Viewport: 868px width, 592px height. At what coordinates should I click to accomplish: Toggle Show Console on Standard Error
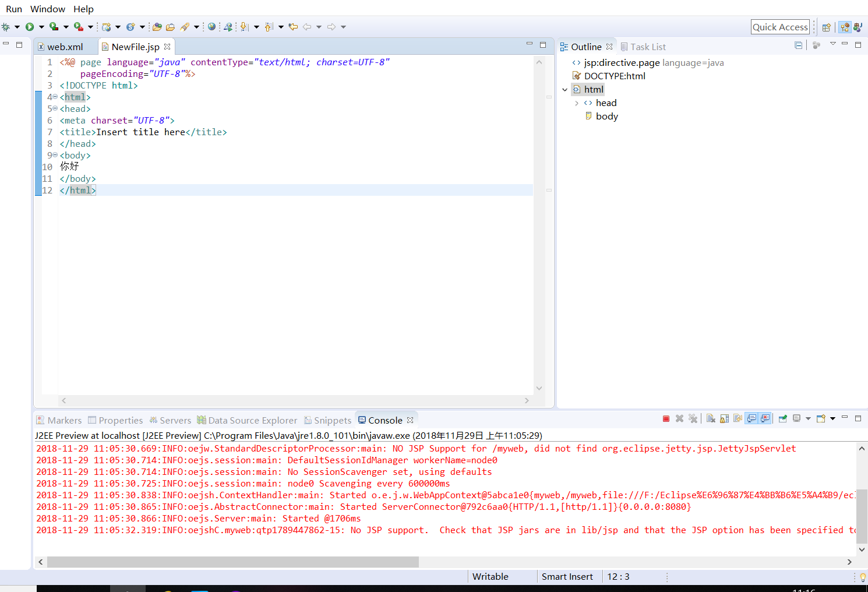[x=765, y=418]
